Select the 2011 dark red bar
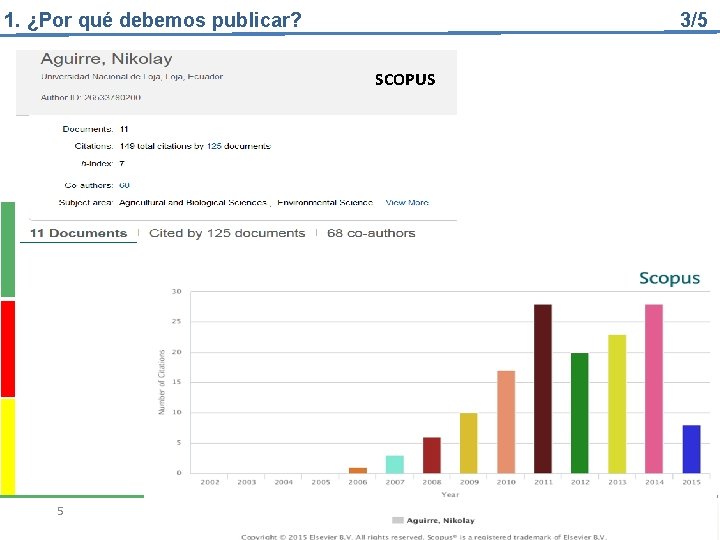 (543, 388)
